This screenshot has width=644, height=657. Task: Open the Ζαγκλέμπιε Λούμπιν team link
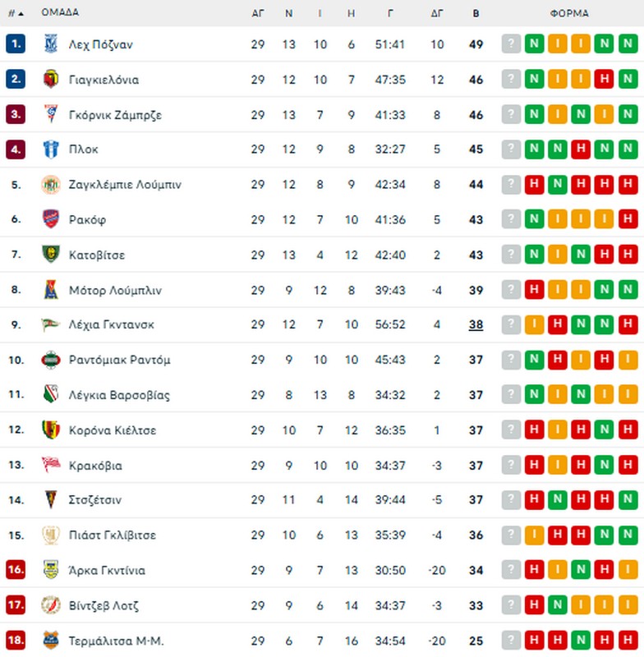point(125,185)
